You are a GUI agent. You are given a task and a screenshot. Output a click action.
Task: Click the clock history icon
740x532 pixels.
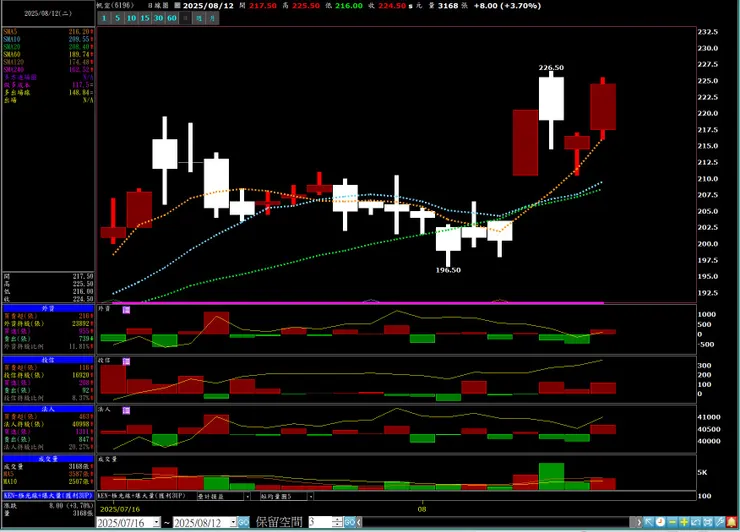click(660, 522)
